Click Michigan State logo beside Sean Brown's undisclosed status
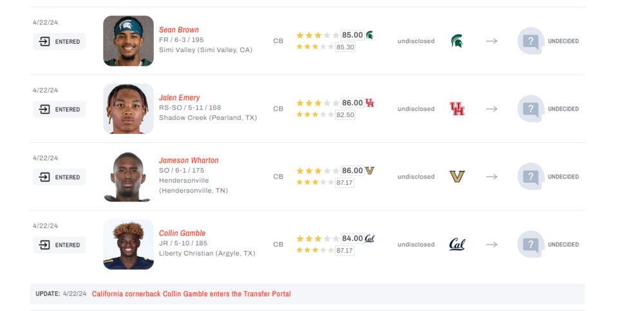Image resolution: width=644 pixels, height=311 pixels. 457,41
